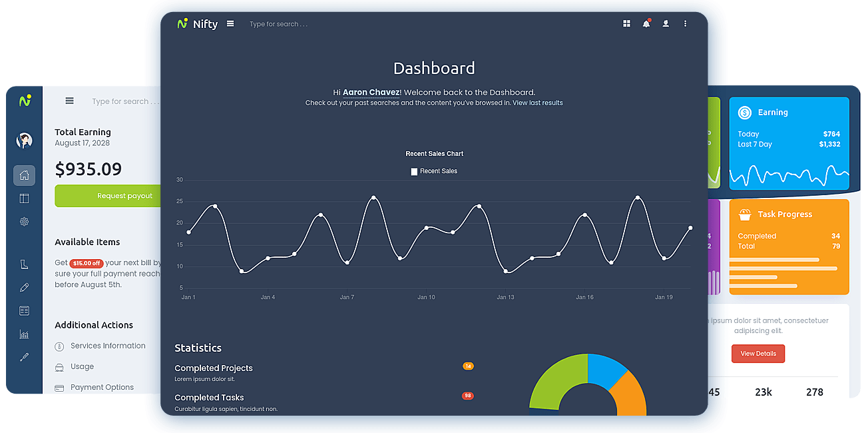Open the vertical three-dots more menu
The width and height of the screenshot is (868, 433).
click(685, 23)
